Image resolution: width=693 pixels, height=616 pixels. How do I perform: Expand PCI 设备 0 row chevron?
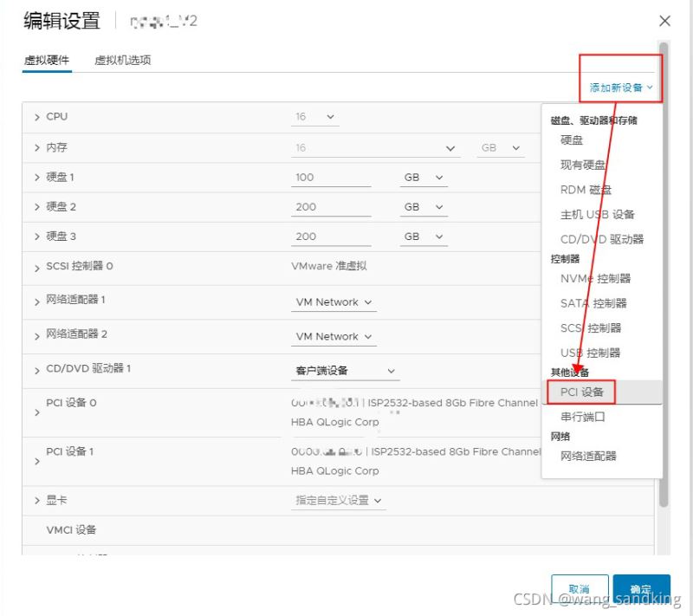pos(37,412)
